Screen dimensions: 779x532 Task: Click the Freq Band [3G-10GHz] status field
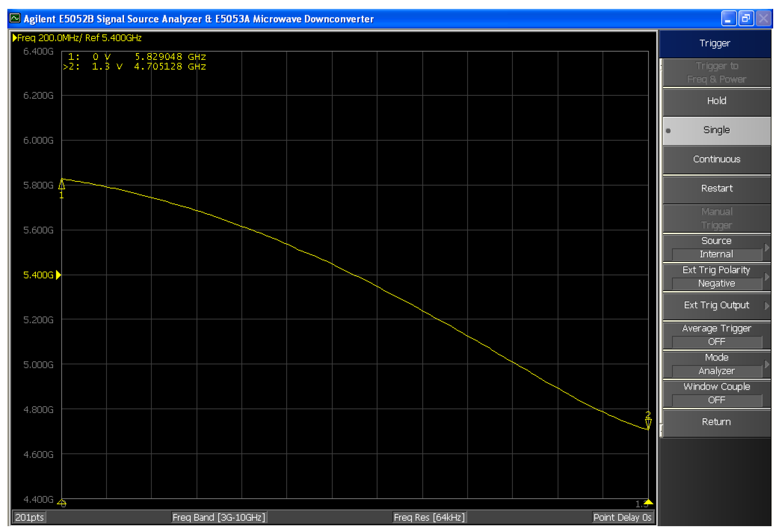[219, 517]
